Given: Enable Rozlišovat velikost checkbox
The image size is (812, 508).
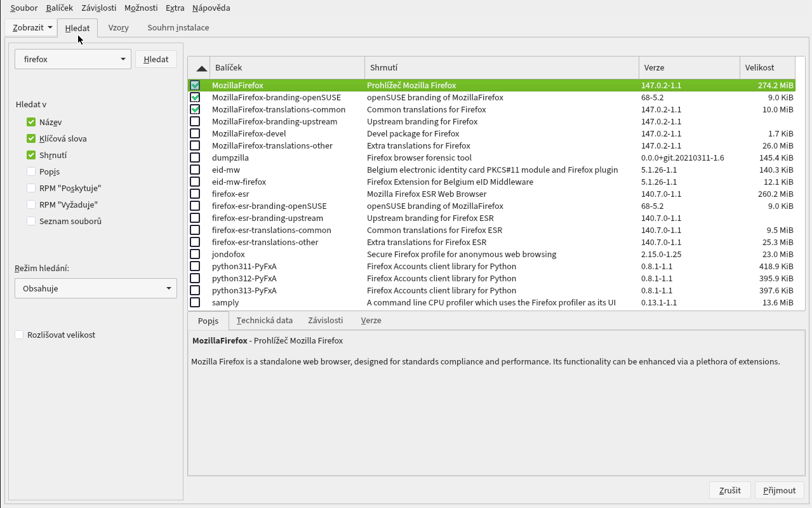Looking at the screenshot, I should tap(19, 335).
